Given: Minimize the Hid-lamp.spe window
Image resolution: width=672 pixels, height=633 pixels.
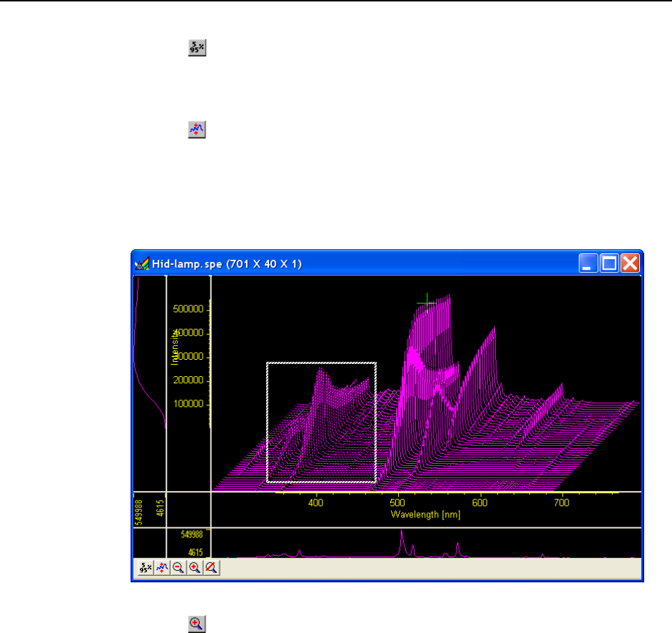Looking at the screenshot, I should click(x=588, y=263).
